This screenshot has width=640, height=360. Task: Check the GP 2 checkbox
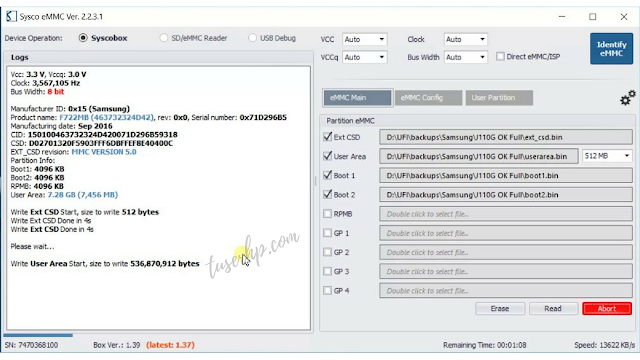coord(327,252)
